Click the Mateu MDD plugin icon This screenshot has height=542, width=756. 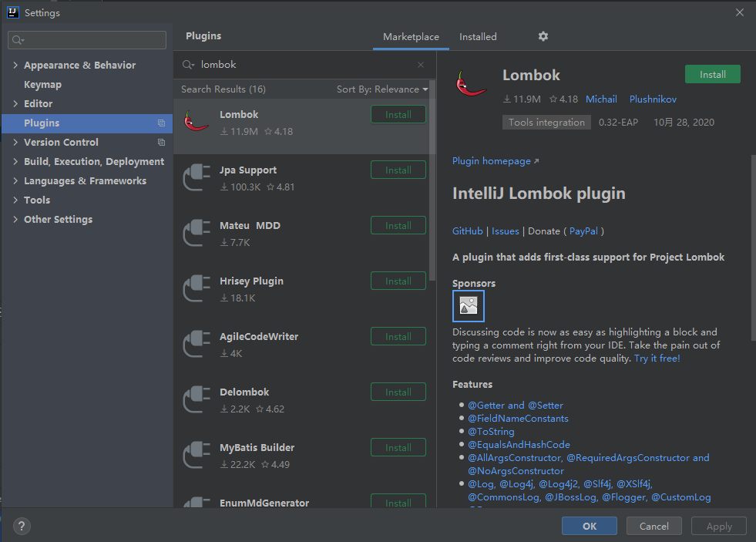(x=197, y=233)
